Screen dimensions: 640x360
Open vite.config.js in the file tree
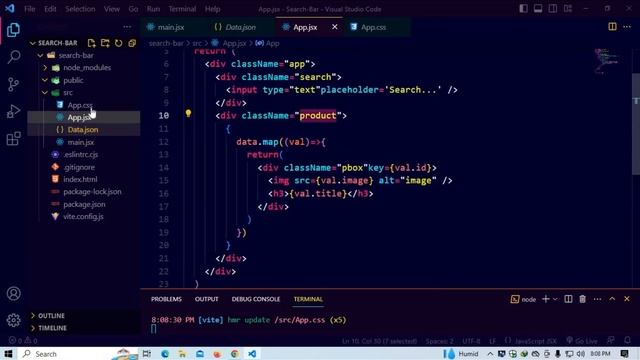point(84,216)
